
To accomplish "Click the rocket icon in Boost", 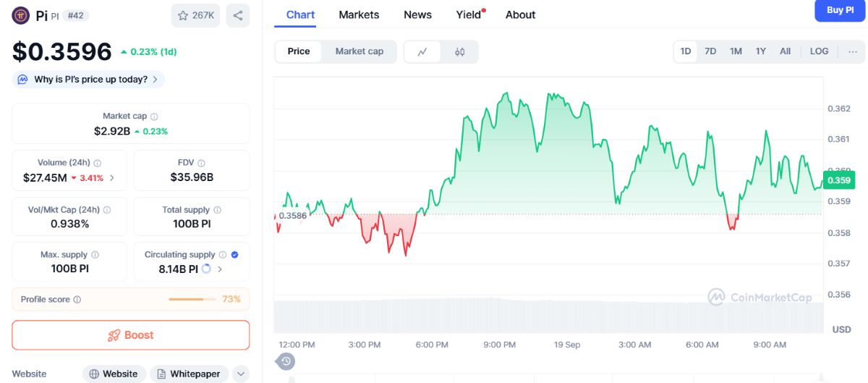I will pyautogui.click(x=114, y=335).
